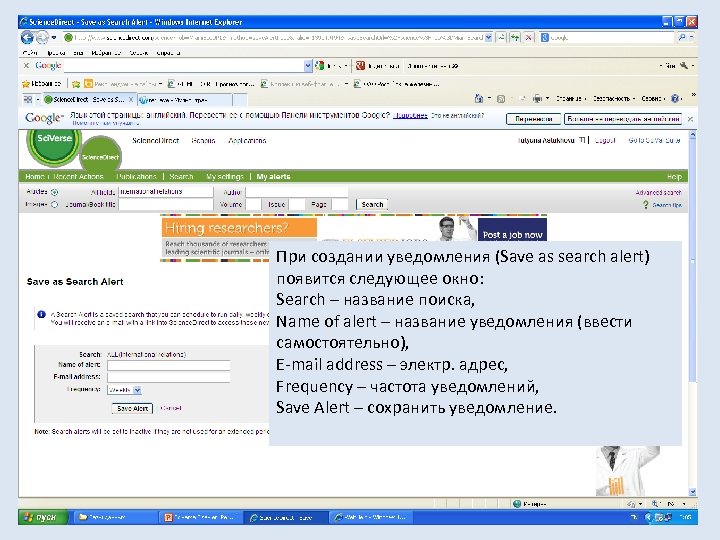Click the browser Forward arrow button
Image resolution: width=720 pixels, height=540 pixels.
pos(42,37)
